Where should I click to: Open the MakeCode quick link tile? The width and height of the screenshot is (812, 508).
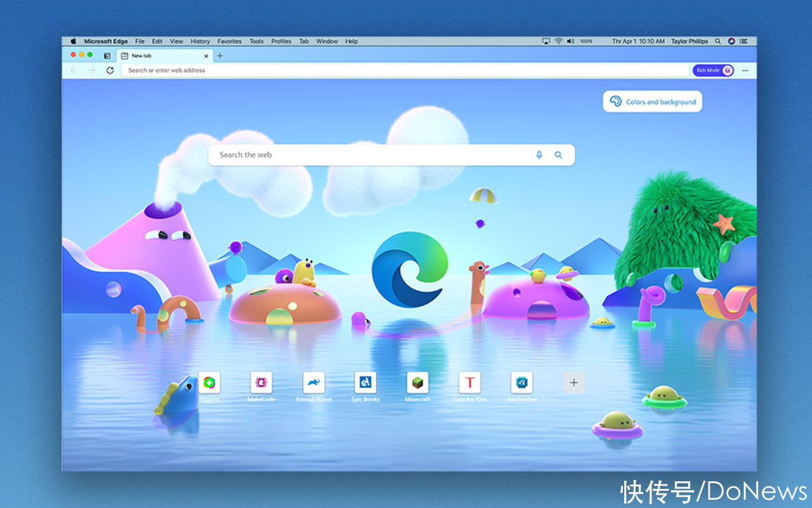pyautogui.click(x=261, y=382)
